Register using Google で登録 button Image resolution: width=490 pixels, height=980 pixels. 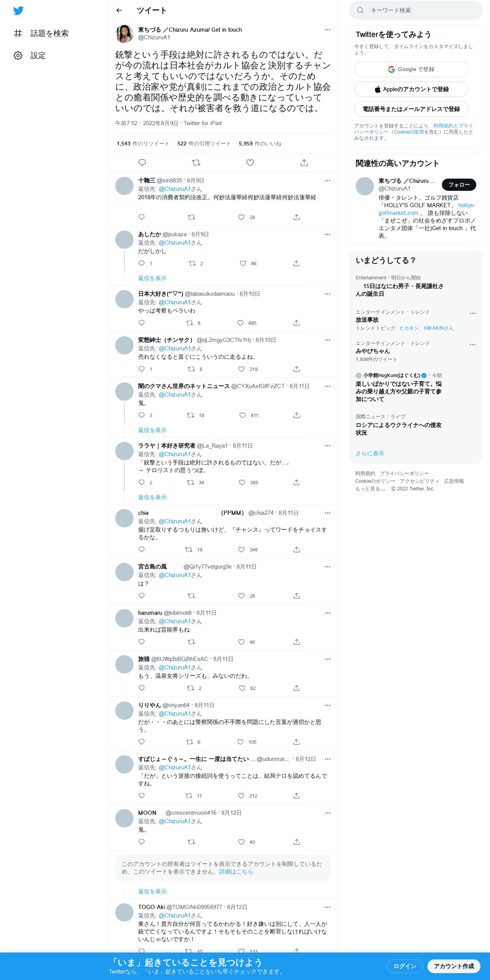(411, 69)
